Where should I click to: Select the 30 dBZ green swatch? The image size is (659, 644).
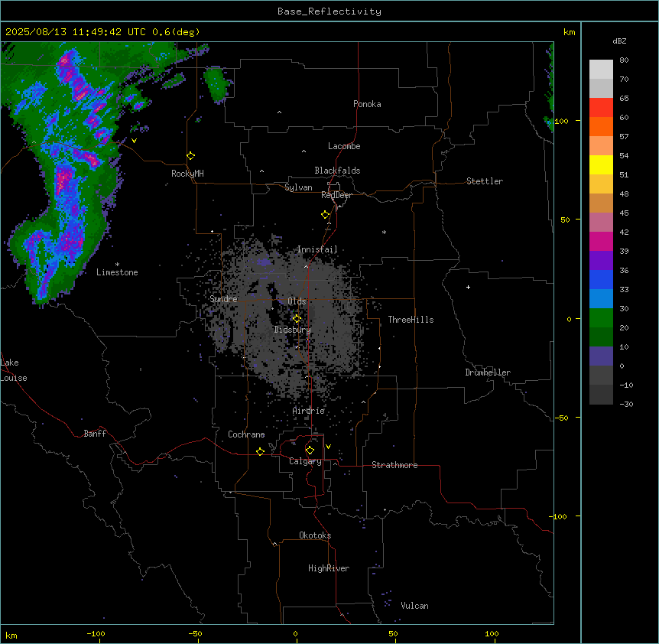coord(601,318)
